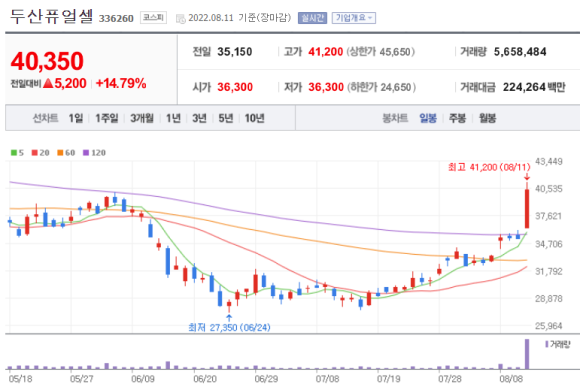Image resolution: width=580 pixels, height=390 pixels.
Task: Click the 06/29 date axis label
Action: tap(266, 379)
